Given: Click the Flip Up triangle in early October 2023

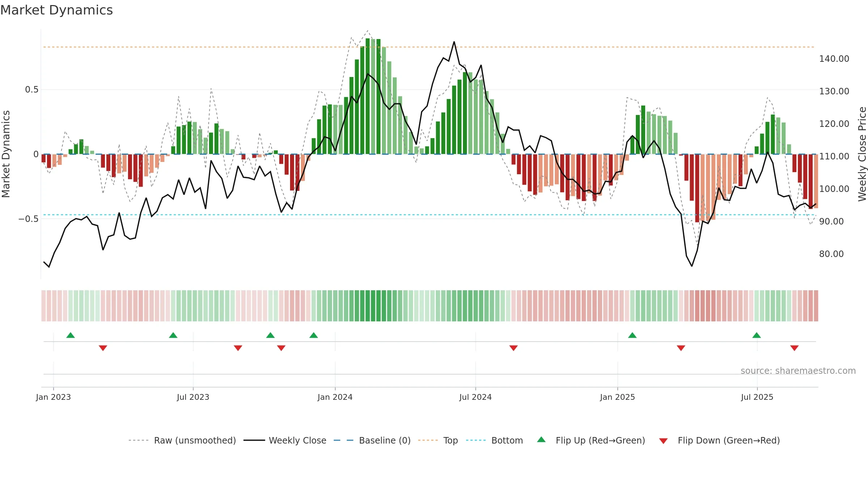Looking at the screenshot, I should 271,335.
